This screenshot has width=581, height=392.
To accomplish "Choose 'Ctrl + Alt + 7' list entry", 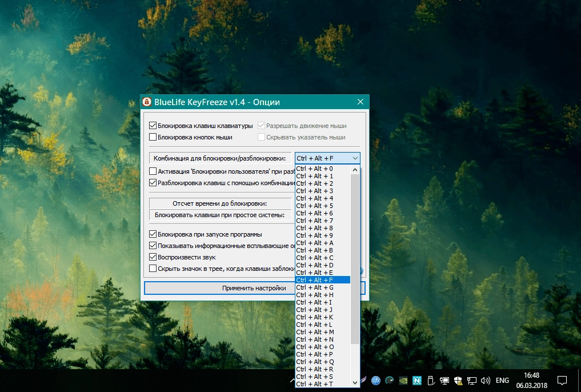I will [x=323, y=221].
